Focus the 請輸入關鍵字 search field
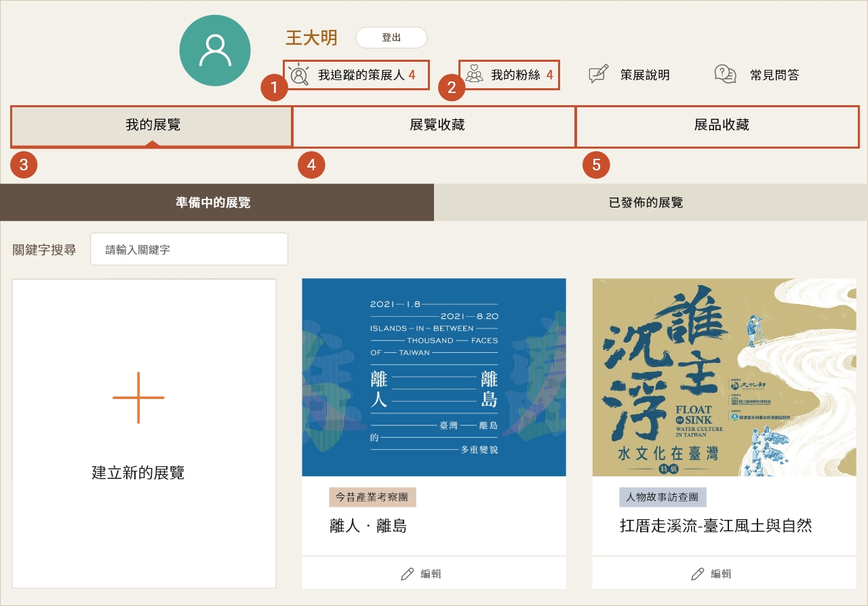This screenshot has width=868, height=606. [189, 249]
